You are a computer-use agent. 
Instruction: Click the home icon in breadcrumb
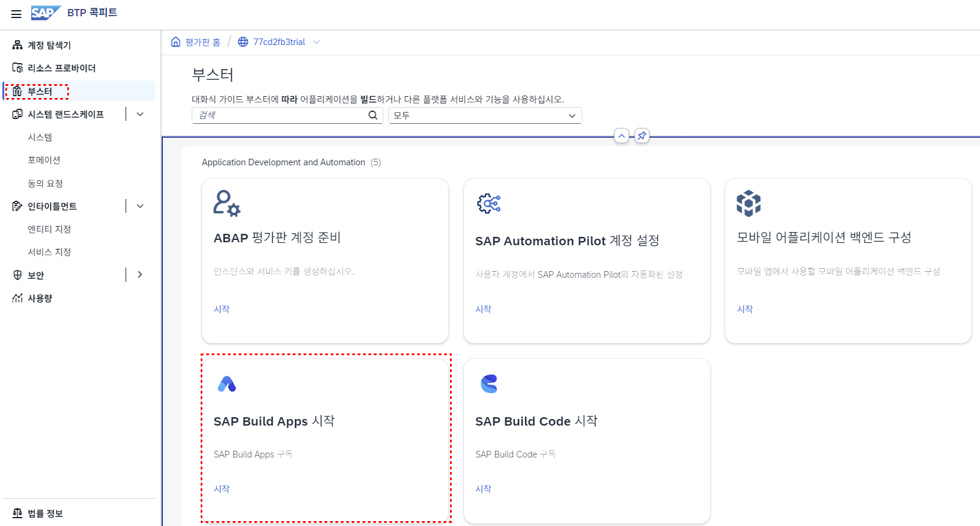point(175,41)
